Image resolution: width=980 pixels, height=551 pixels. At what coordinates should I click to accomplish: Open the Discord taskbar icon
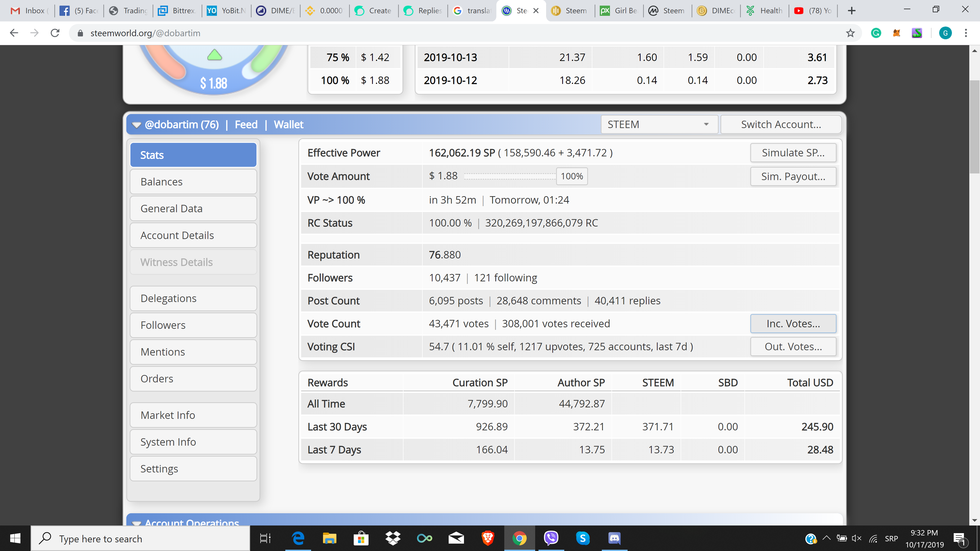(x=614, y=538)
